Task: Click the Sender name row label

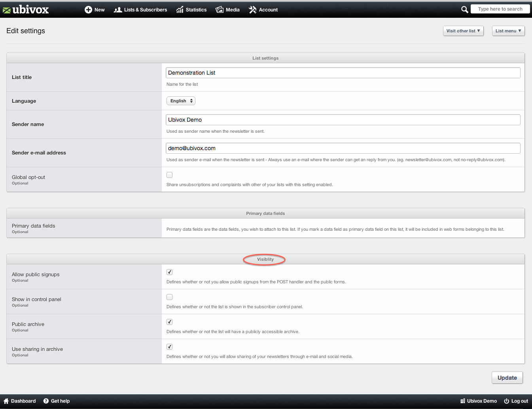Action: click(x=28, y=124)
